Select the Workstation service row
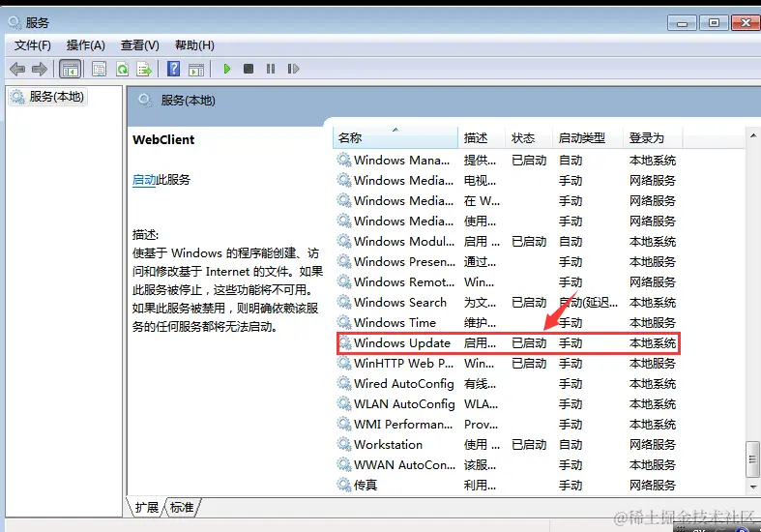Screen dimensions: 761x532 [x=509, y=445]
